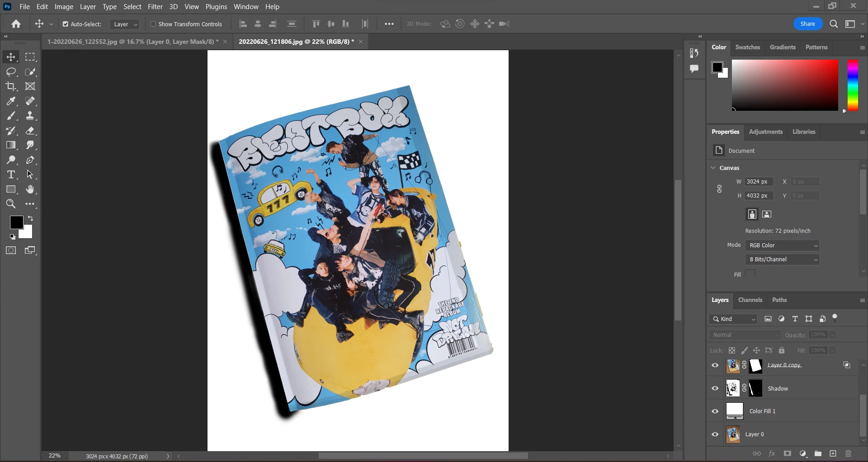868x462 pixels.
Task: Create new adjustment layer icon
Action: click(x=803, y=454)
